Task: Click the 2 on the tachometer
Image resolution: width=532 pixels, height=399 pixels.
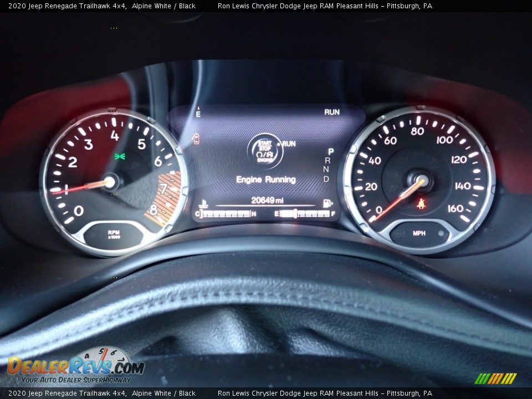Action: [x=73, y=162]
